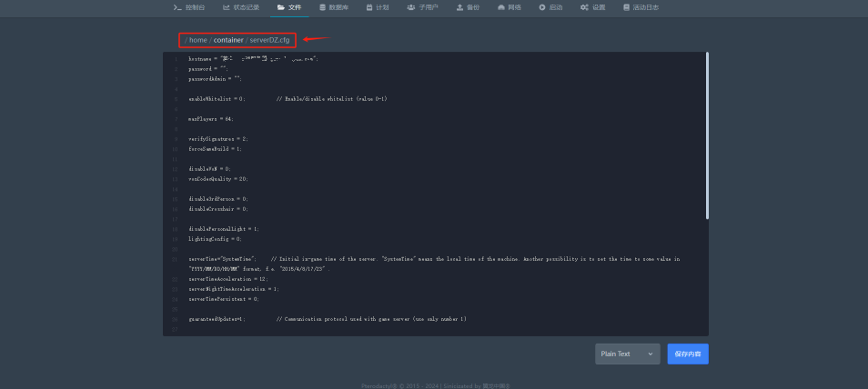Click the network cloud icon

[x=500, y=7]
